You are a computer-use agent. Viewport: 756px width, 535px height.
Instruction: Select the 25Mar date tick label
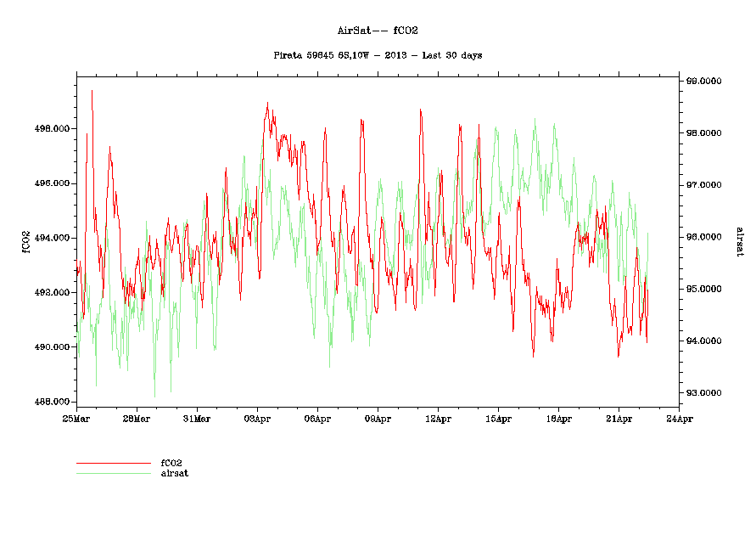pyautogui.click(x=76, y=419)
